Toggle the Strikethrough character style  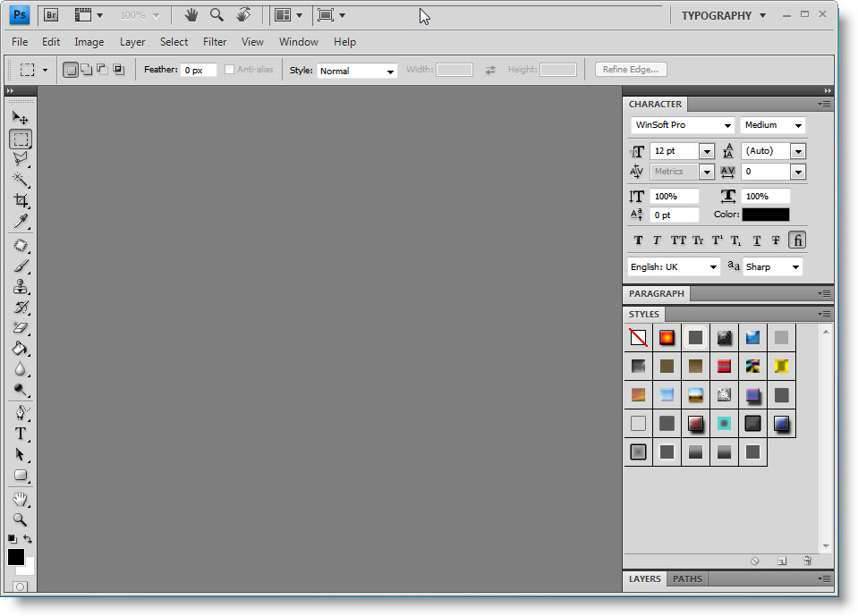coord(776,240)
